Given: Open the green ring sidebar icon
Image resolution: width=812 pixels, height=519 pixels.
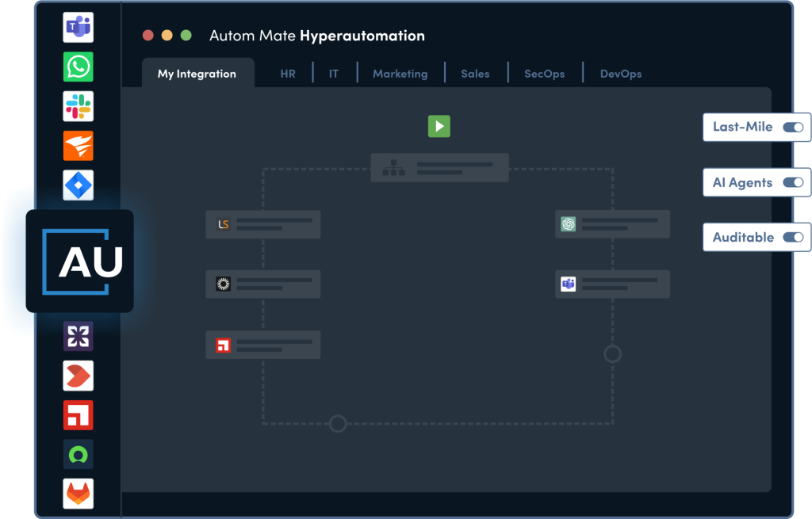Looking at the screenshot, I should tap(79, 454).
